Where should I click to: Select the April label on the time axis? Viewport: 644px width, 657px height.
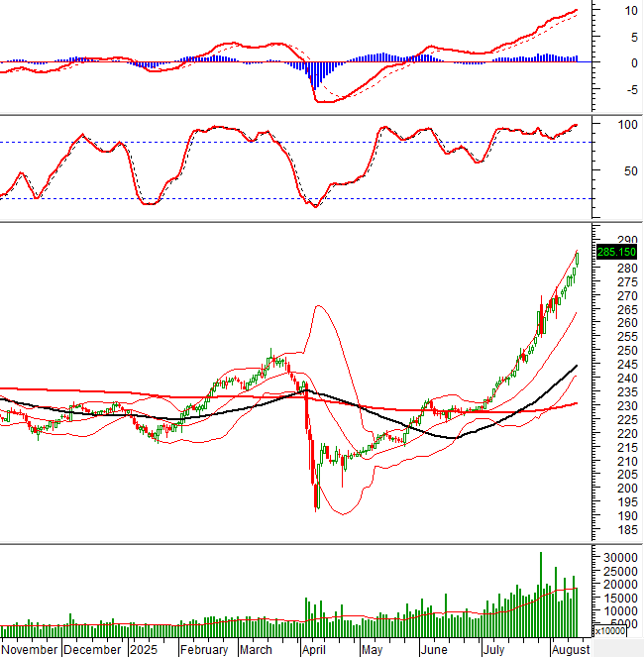[x=313, y=649]
